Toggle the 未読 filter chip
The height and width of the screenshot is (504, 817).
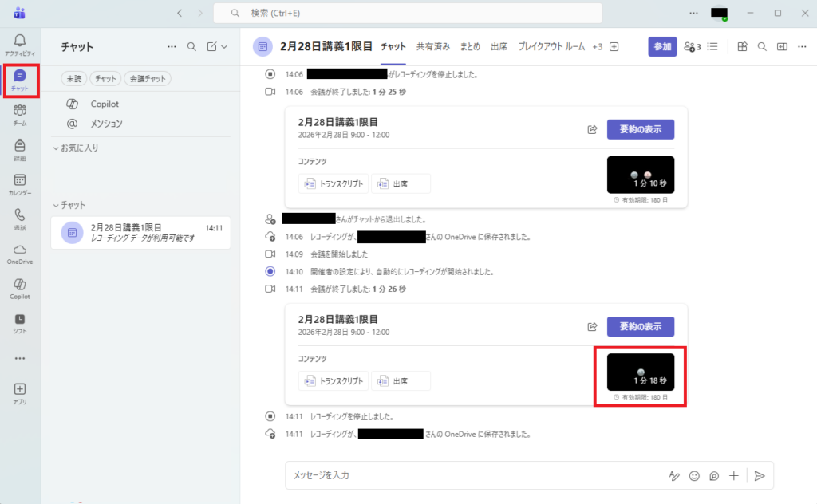(74, 78)
